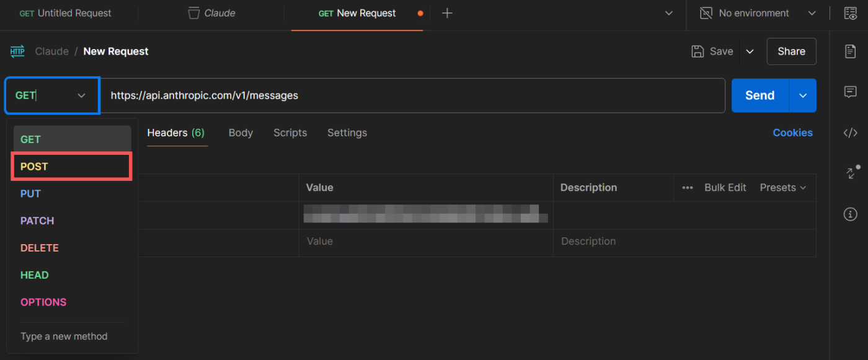Click the blurred header value cell
This screenshot has height=360, width=868.
coord(425,214)
